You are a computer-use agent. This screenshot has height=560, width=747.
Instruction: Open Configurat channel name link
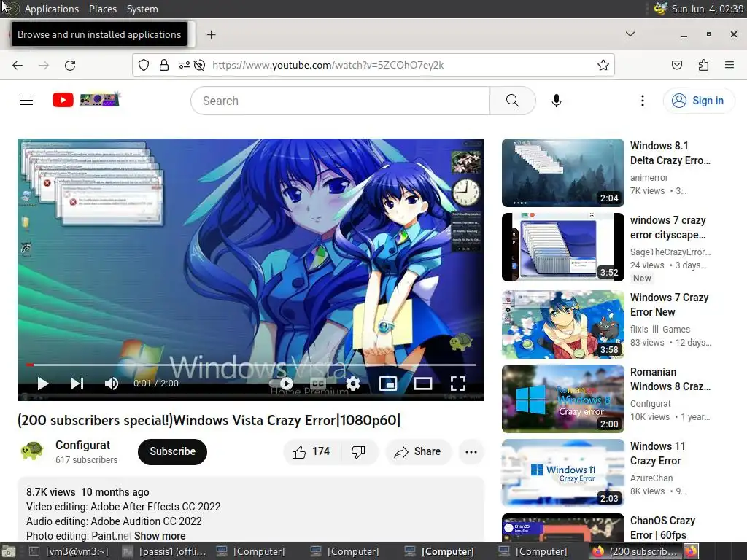(83, 446)
